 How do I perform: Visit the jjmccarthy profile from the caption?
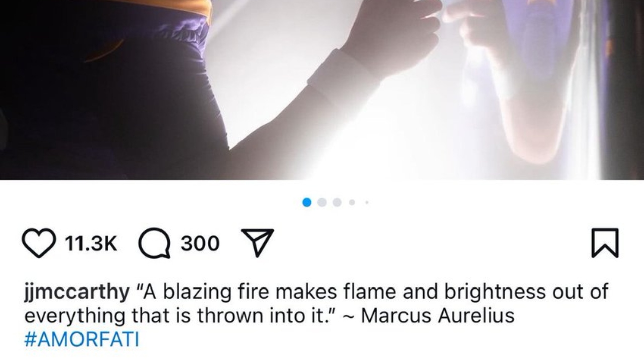[76, 292]
